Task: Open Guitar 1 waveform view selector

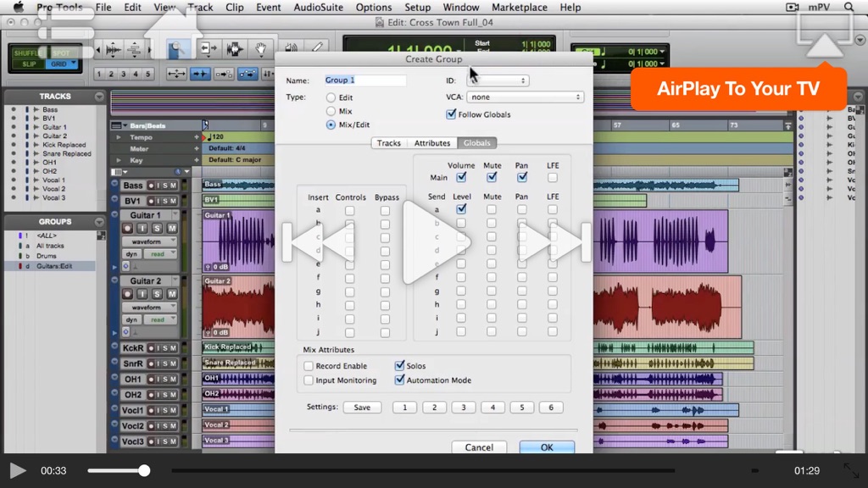Action: click(x=149, y=241)
